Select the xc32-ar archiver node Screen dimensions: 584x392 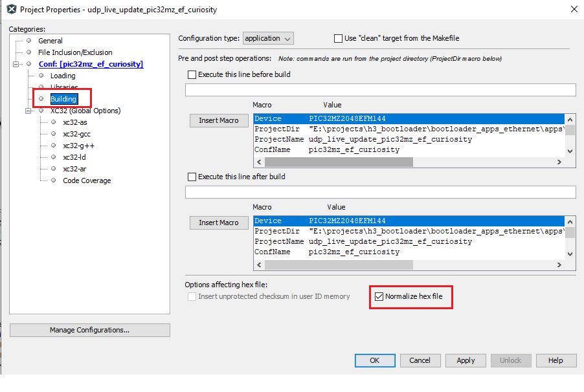point(74,169)
